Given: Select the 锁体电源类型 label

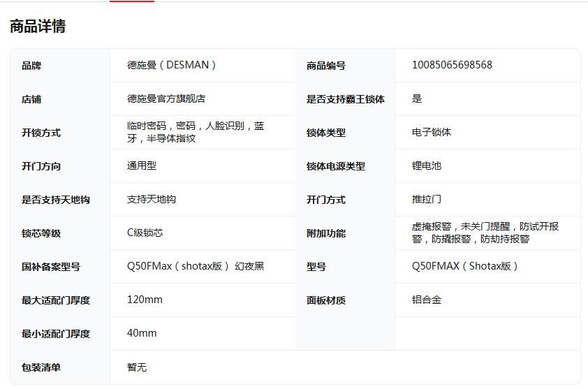Looking at the screenshot, I should [336, 166].
